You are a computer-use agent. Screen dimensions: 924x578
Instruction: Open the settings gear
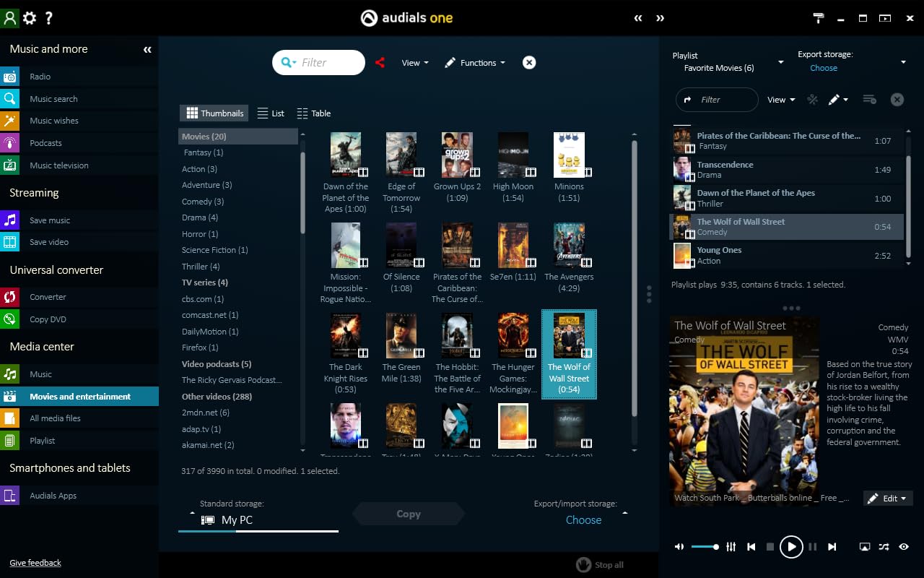pos(30,18)
